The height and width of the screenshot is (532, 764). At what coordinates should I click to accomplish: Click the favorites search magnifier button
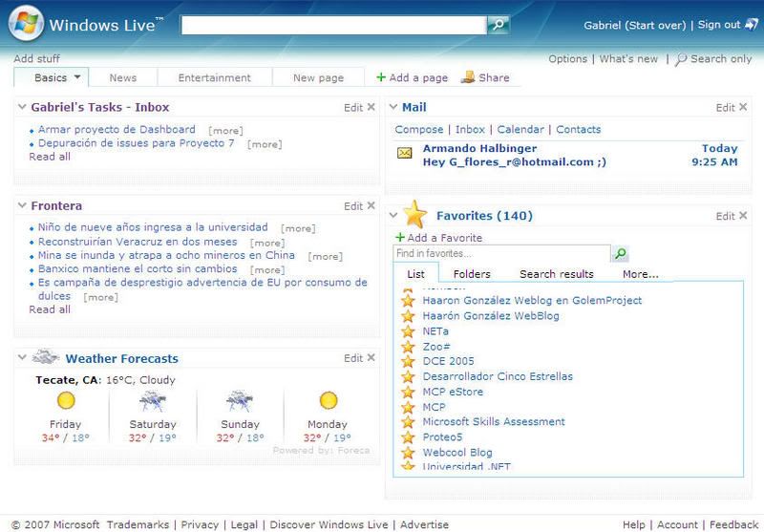pos(621,254)
